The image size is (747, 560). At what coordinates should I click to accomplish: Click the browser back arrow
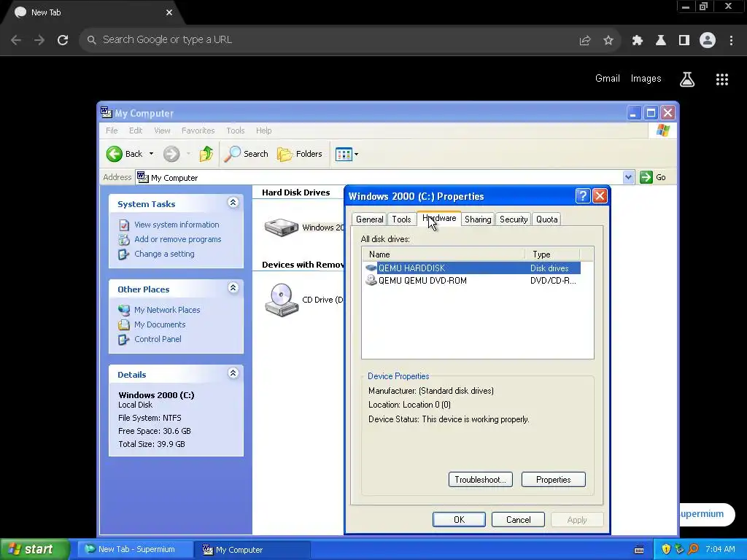click(16, 40)
